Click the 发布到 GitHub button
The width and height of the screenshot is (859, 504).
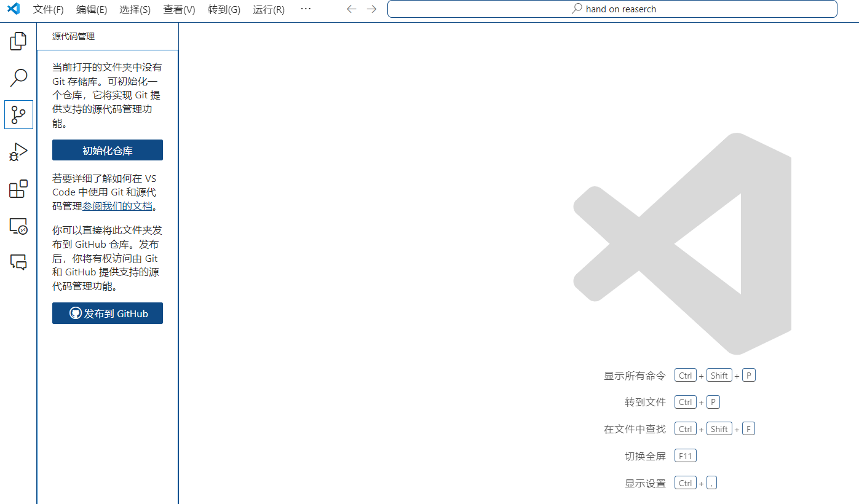point(108,313)
